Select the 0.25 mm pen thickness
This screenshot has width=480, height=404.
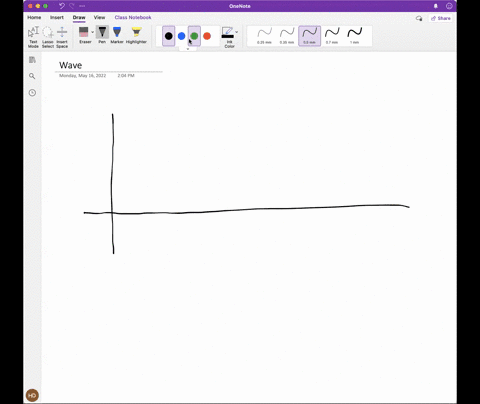click(x=264, y=36)
